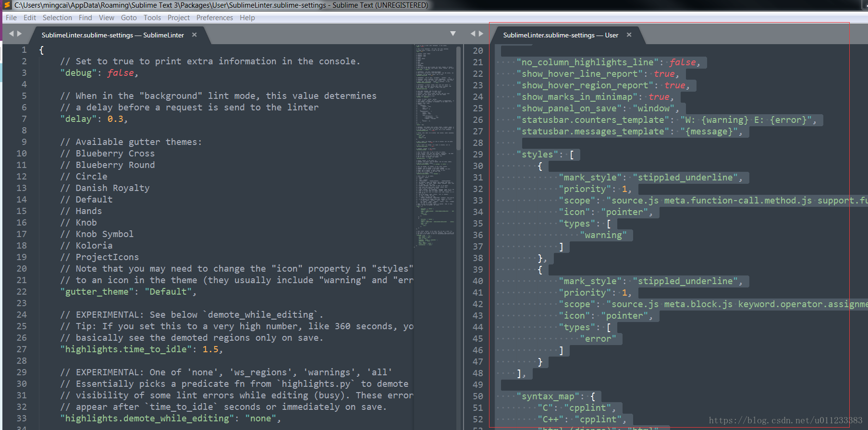
Task: Click line number 29 in right pane gutter
Action: [x=478, y=155]
